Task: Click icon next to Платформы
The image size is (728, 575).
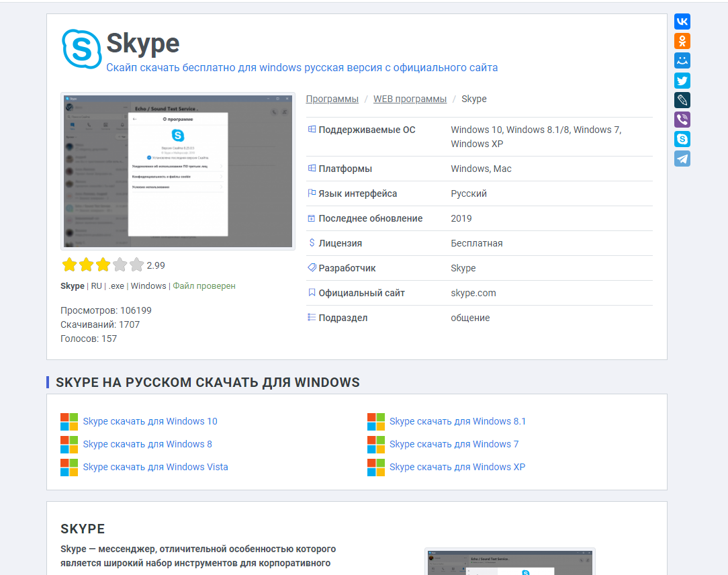Action: click(312, 168)
